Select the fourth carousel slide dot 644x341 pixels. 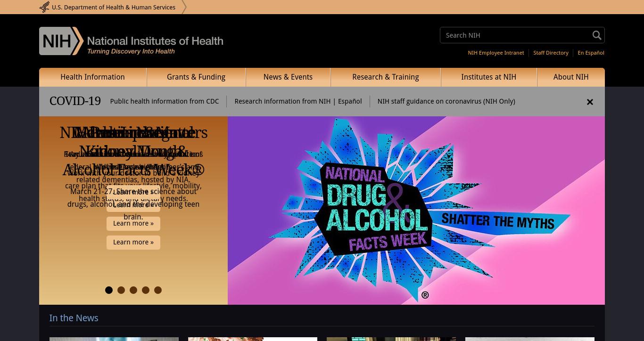pos(146,290)
